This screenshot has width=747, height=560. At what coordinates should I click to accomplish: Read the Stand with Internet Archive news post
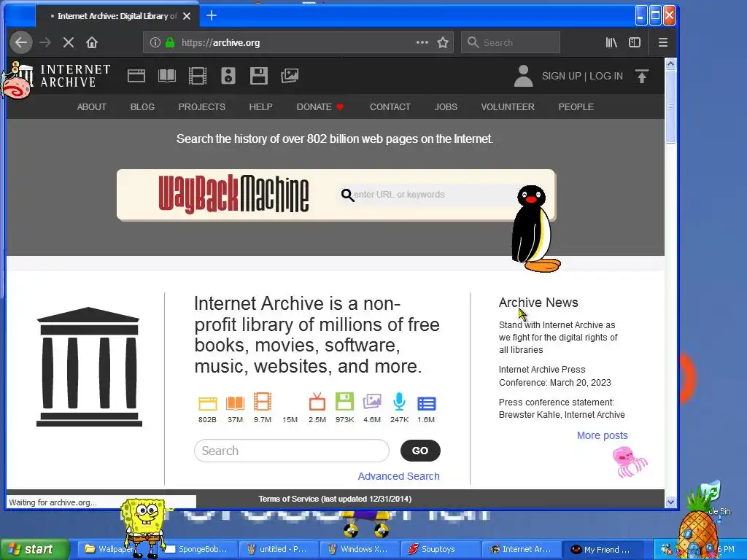click(x=558, y=337)
